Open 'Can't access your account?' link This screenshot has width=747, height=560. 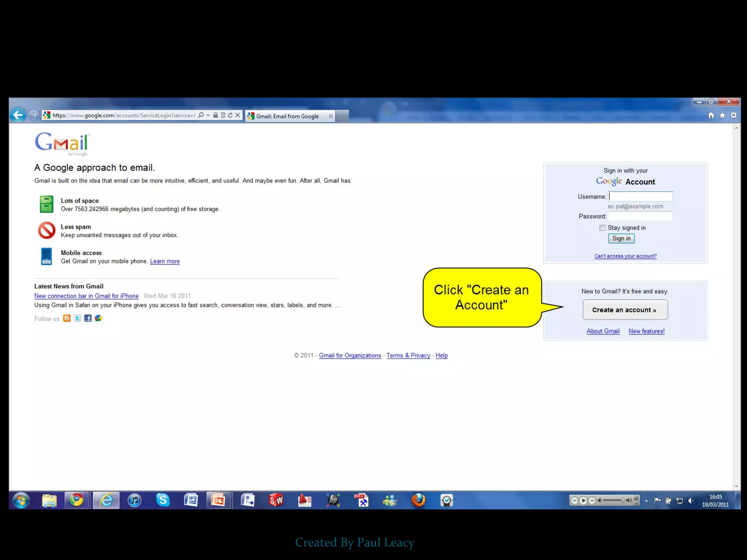tap(626, 256)
